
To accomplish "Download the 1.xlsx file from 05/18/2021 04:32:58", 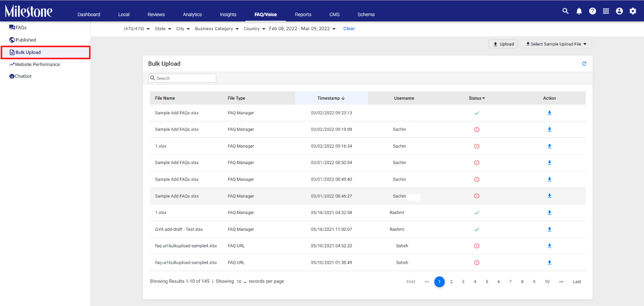I will [x=549, y=213].
